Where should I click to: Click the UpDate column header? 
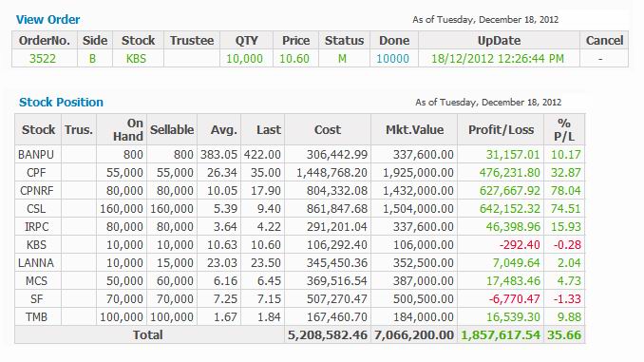tap(499, 41)
